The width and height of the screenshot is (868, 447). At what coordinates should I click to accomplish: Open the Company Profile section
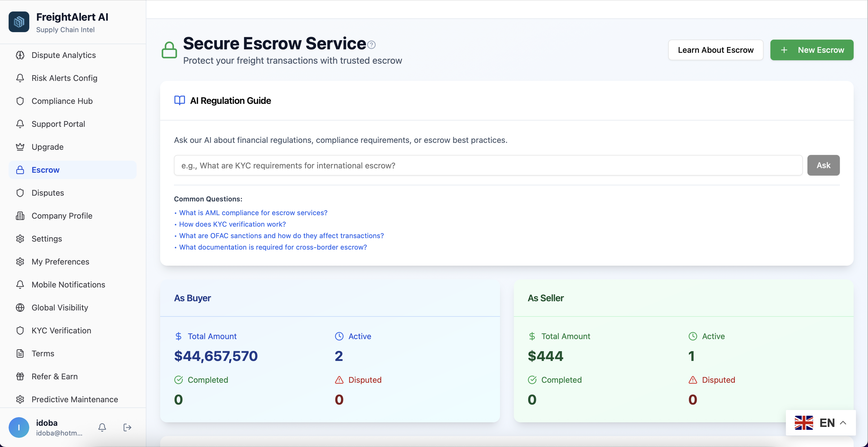pyautogui.click(x=62, y=215)
